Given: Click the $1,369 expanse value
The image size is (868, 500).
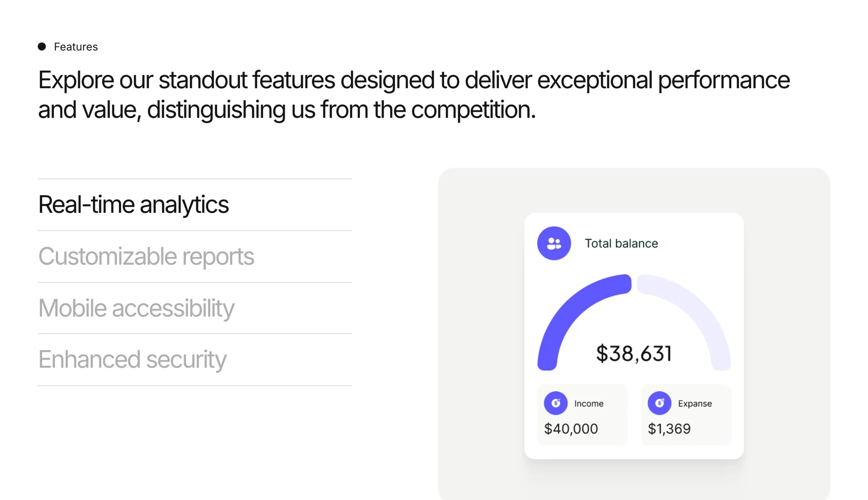Looking at the screenshot, I should point(669,429).
